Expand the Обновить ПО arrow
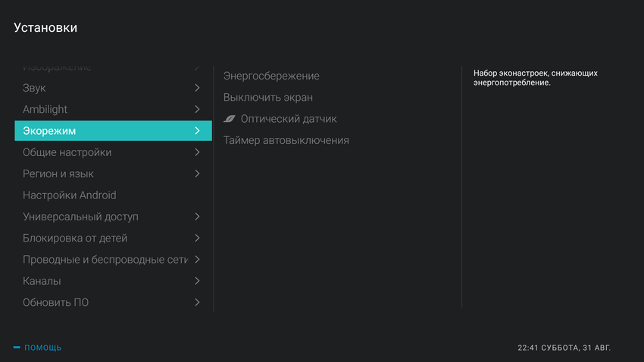Image resolution: width=644 pixels, height=362 pixels. click(x=197, y=302)
